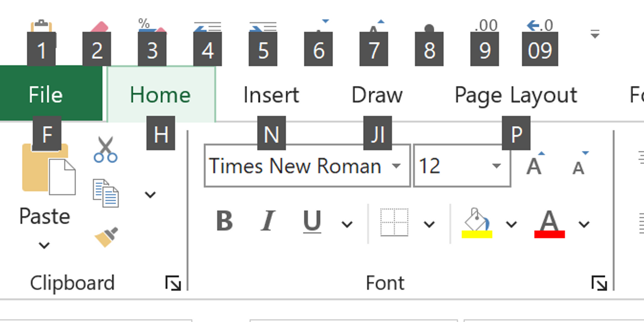Image resolution: width=644 pixels, height=322 pixels.
Task: Select the Format Painter brush
Action: coord(106,237)
